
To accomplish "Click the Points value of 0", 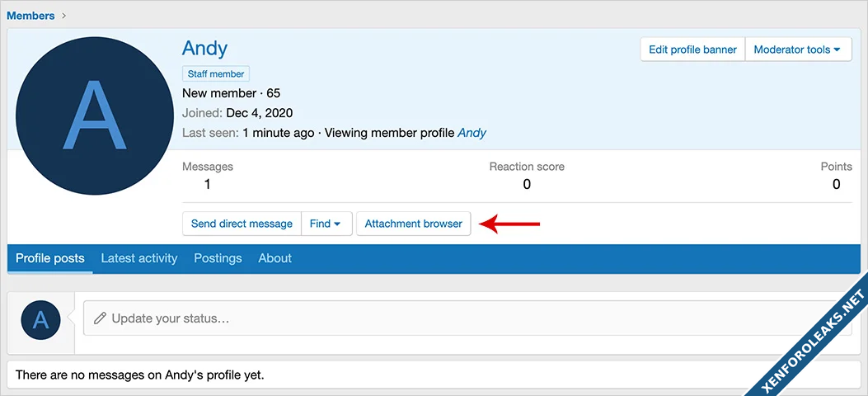I will pos(836,185).
